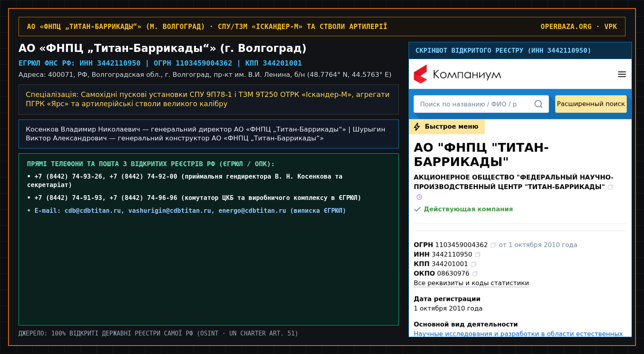Click phone number +7 (8442) 74-93-26
The height and width of the screenshot is (354, 644).
(x=68, y=177)
